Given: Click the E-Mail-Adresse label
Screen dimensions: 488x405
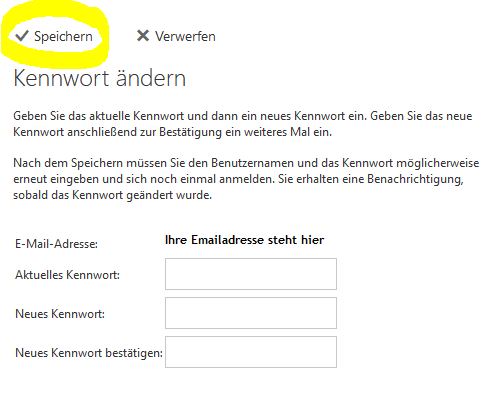Looking at the screenshot, I should 56,244.
